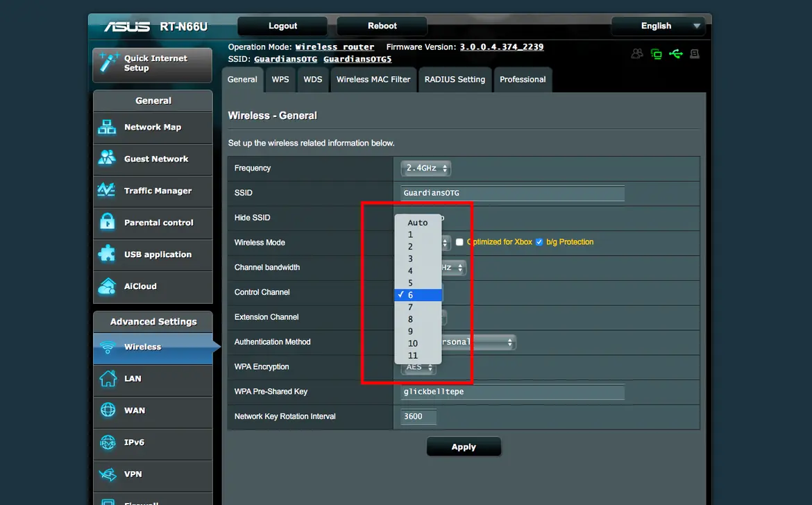This screenshot has width=812, height=505.
Task: Click the Apply button
Action: coord(464,447)
